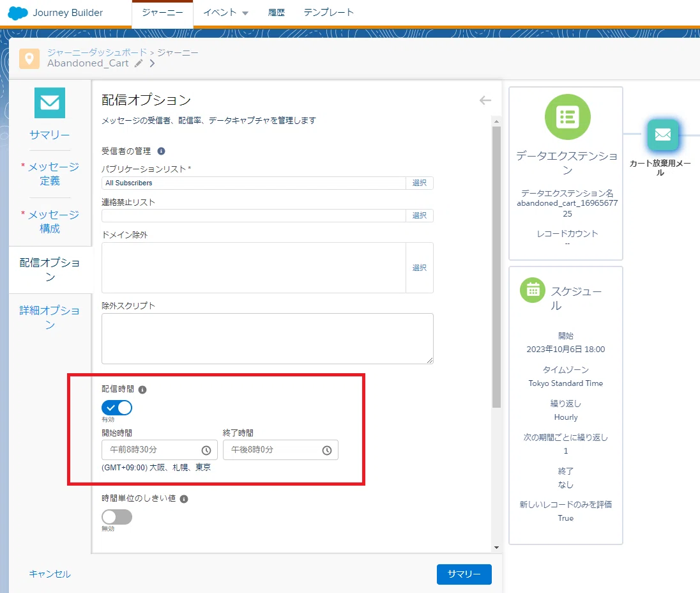Image resolution: width=700 pixels, height=593 pixels.
Task: Click the schedule calendar icon
Action: click(x=533, y=290)
